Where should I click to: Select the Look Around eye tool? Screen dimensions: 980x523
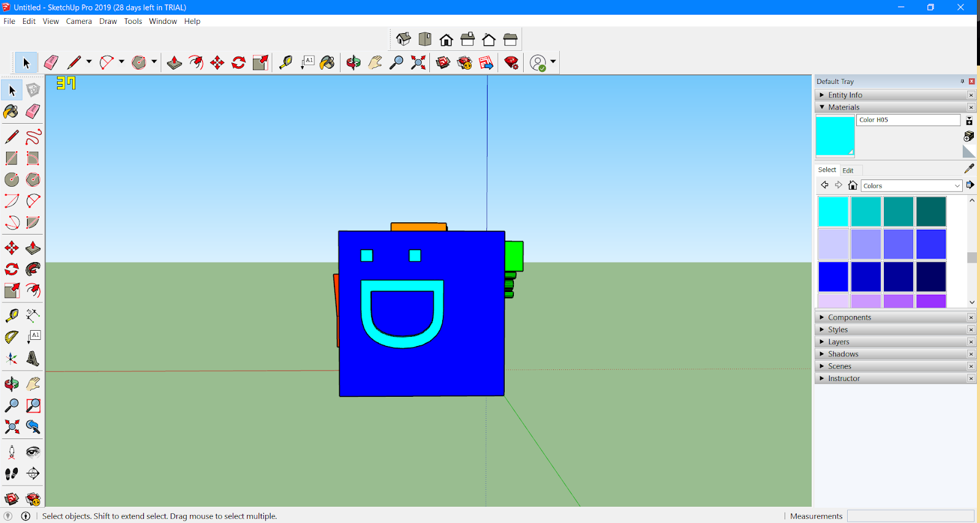point(33,452)
